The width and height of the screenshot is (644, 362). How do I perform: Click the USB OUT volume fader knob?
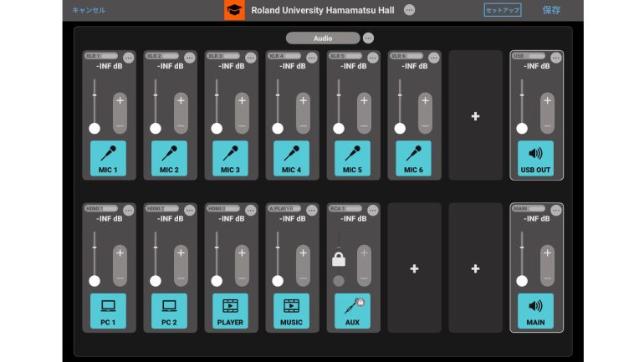coord(522,129)
